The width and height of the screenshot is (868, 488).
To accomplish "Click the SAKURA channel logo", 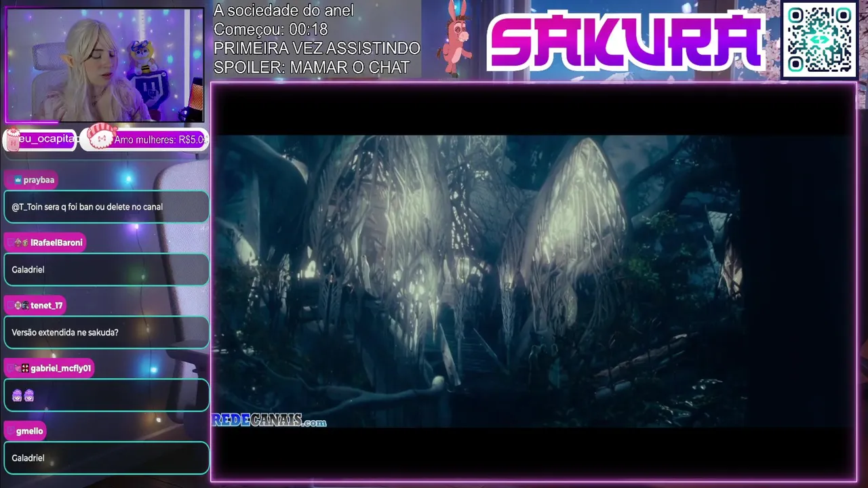I will point(626,42).
